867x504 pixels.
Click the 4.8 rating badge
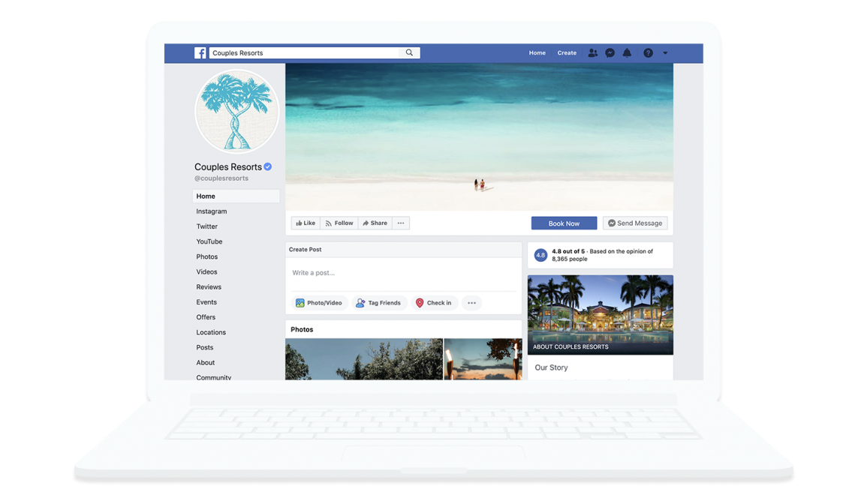pyautogui.click(x=540, y=255)
